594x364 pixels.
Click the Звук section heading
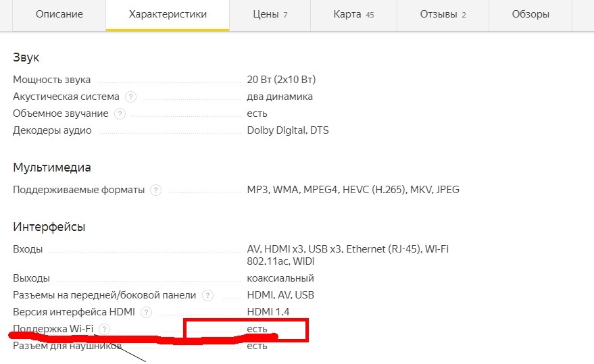tap(26, 57)
